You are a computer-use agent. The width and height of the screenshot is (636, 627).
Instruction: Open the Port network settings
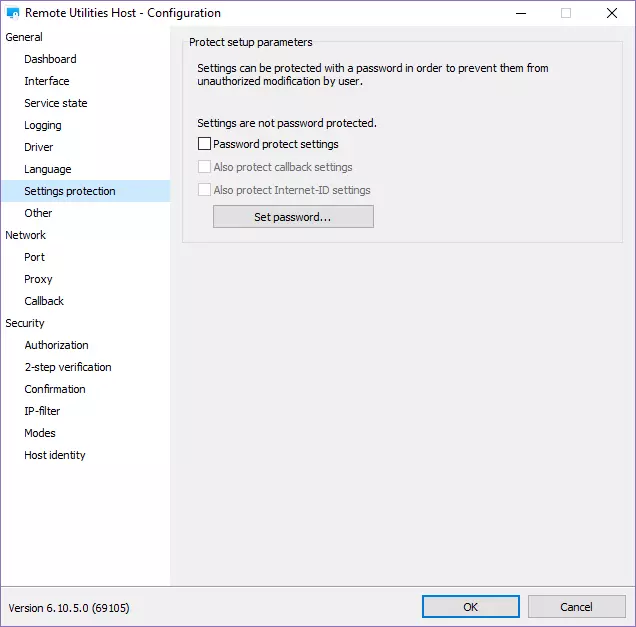coord(35,257)
